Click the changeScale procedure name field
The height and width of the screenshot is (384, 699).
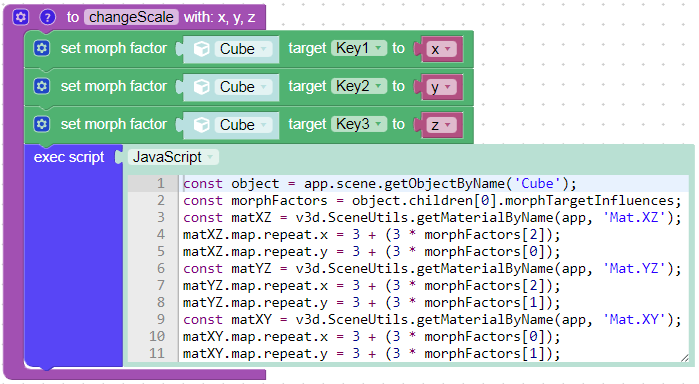tap(131, 17)
